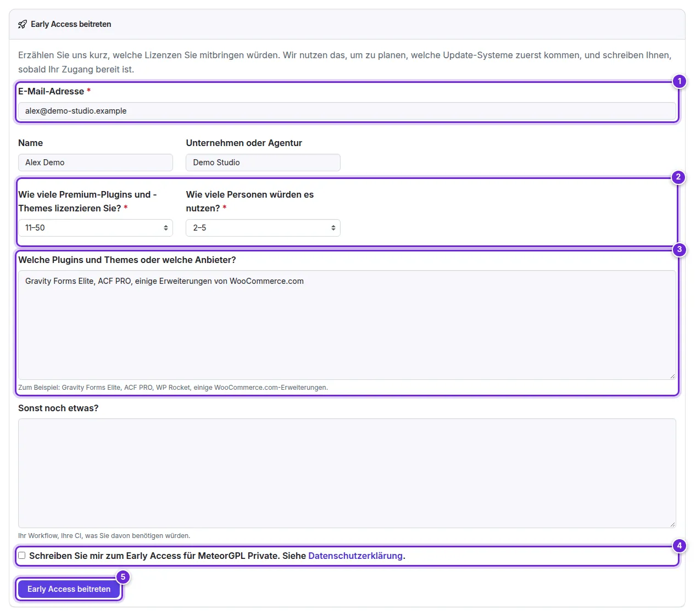The width and height of the screenshot is (696, 616).
Task: Click the resize handle of the Sonst noch etwas textarea
Action: (x=672, y=524)
